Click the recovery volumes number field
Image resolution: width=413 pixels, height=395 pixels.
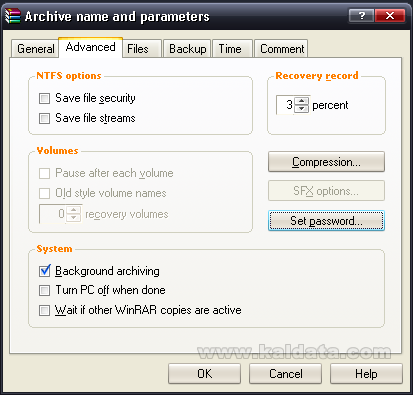pyautogui.click(x=53, y=214)
